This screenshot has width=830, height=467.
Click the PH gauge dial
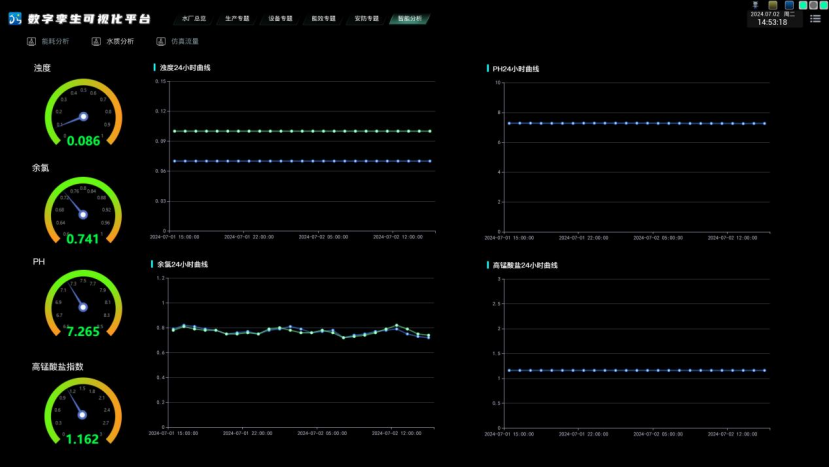(x=83, y=303)
